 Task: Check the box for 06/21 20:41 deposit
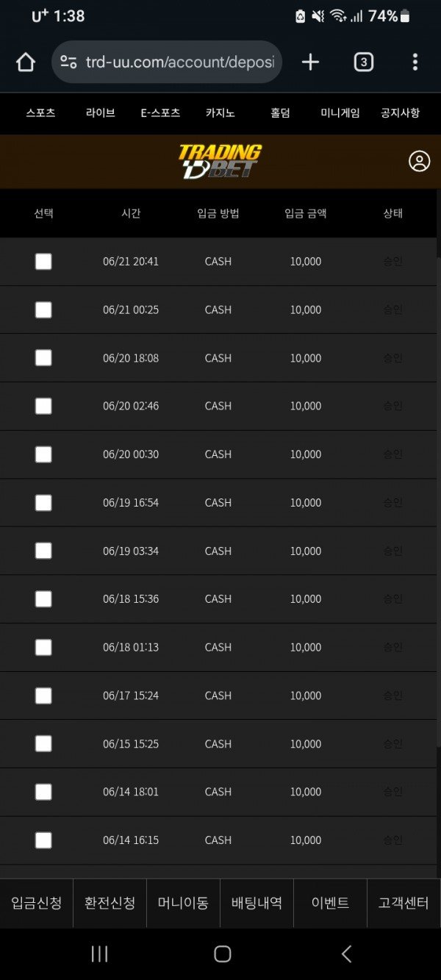43,262
